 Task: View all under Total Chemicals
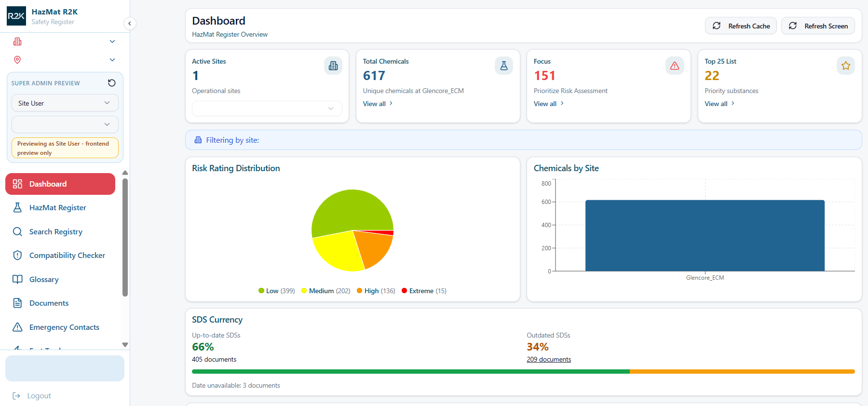(378, 104)
